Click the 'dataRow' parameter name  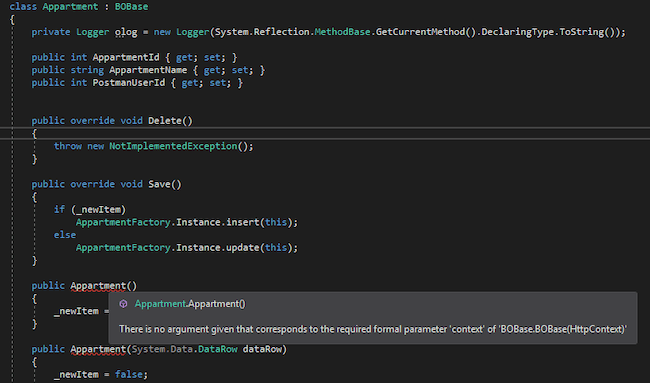click(262, 349)
